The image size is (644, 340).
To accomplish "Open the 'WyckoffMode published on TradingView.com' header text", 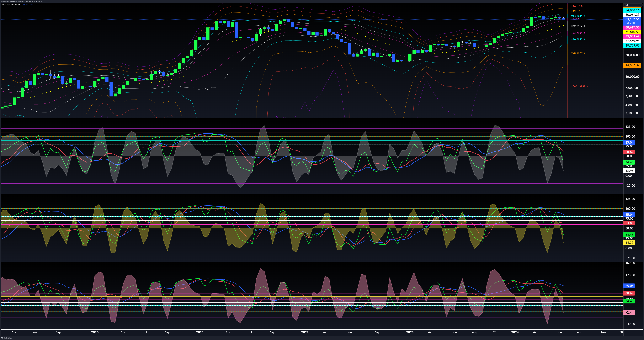I will point(22,1).
